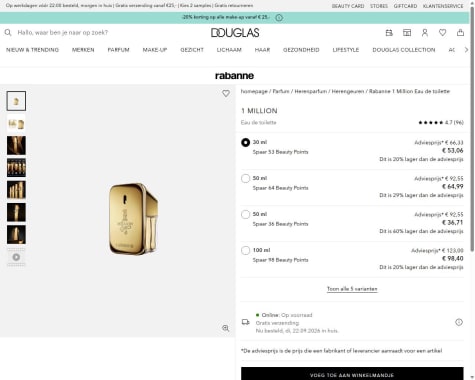Open the shopping bag icon
Image resolution: width=475 pixels, height=380 pixels.
click(x=460, y=32)
